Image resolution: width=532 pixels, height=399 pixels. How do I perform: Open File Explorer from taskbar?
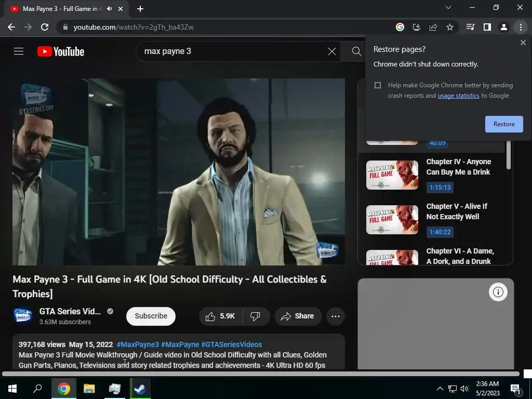[89, 389]
